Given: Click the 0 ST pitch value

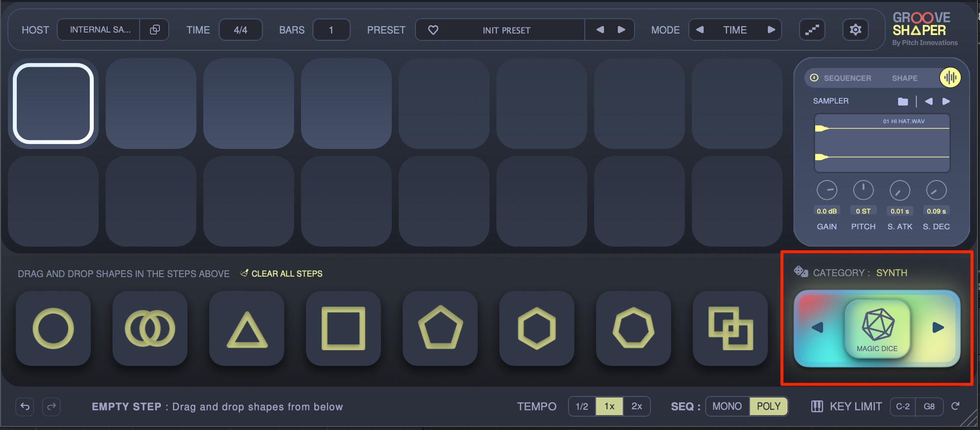Looking at the screenshot, I should pyautogui.click(x=863, y=211).
